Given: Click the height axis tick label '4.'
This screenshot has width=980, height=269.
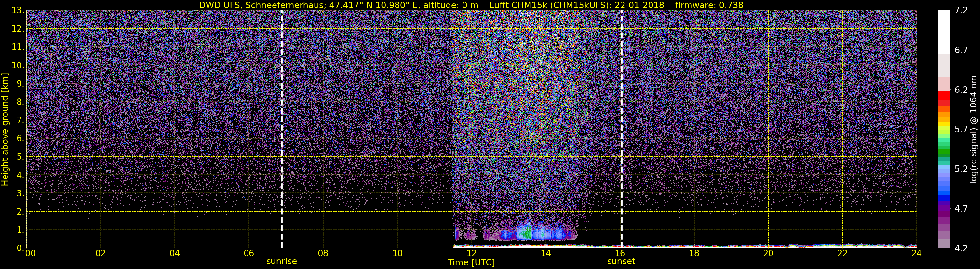Looking at the screenshot, I should [20, 175].
